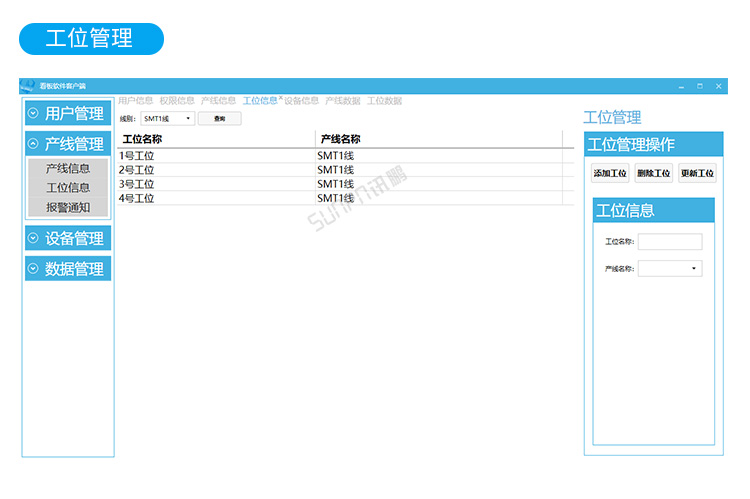Close the 工位信息 tab with its x icon
Image resolution: width=750 pixels, height=499 pixels.
[x=281, y=99]
